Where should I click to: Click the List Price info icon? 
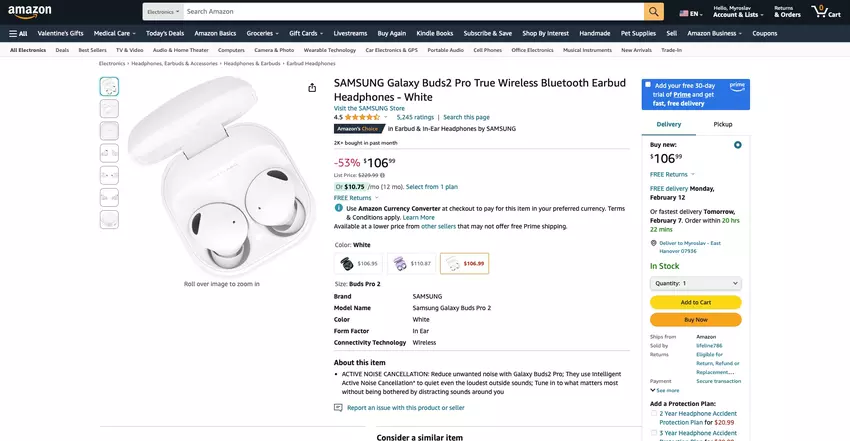[382, 175]
